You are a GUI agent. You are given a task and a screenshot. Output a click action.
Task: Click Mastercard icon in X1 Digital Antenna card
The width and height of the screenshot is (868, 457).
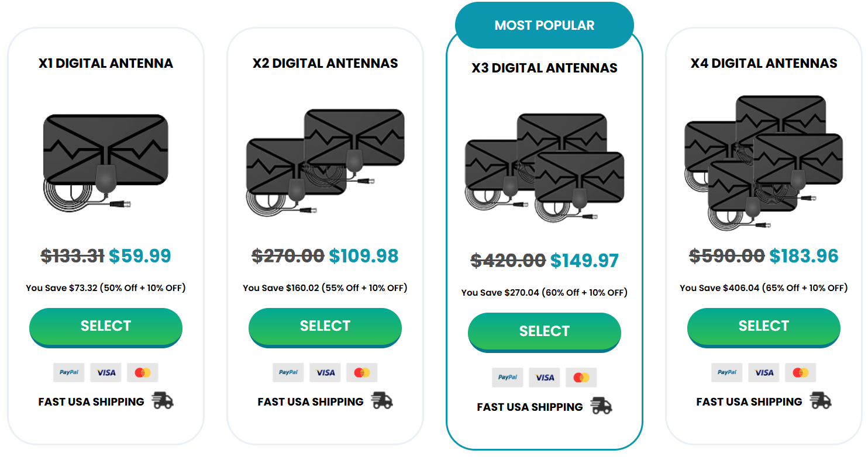(x=143, y=372)
